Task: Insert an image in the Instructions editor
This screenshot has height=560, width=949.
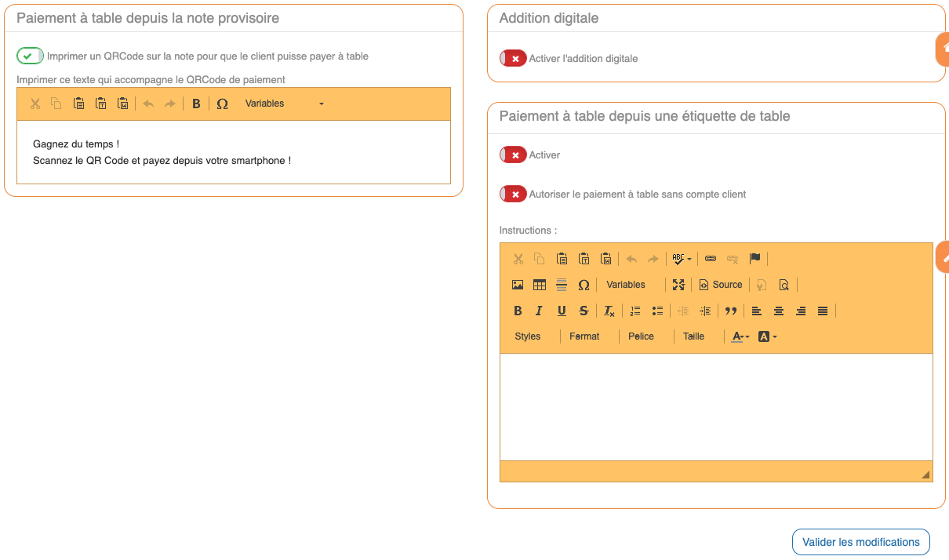Action: coord(518,285)
